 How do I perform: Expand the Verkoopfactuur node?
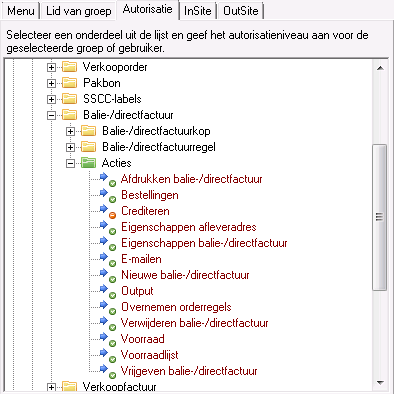pos(51,387)
